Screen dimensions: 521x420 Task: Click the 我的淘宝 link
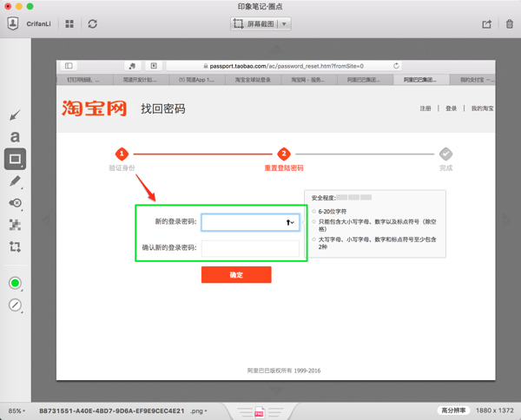point(483,108)
